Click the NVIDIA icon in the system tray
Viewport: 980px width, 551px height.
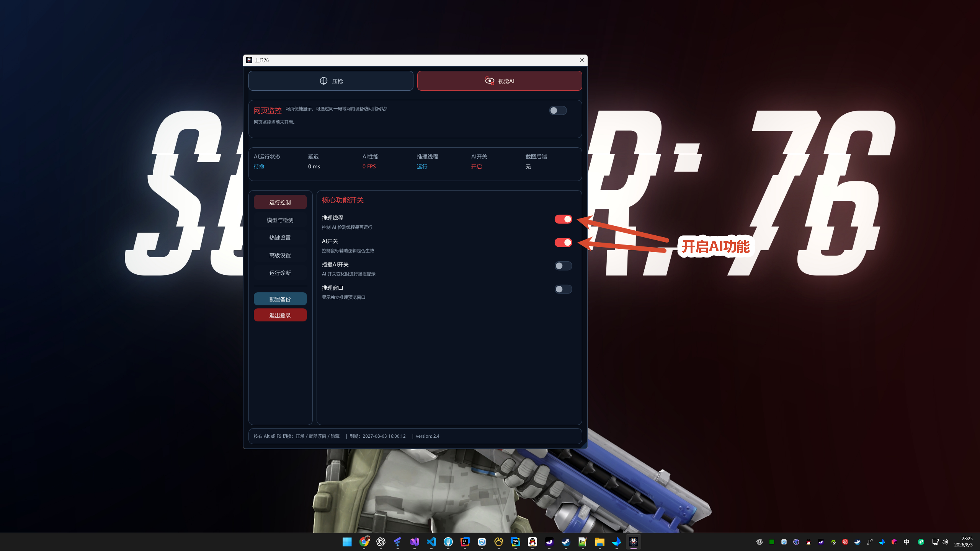833,542
